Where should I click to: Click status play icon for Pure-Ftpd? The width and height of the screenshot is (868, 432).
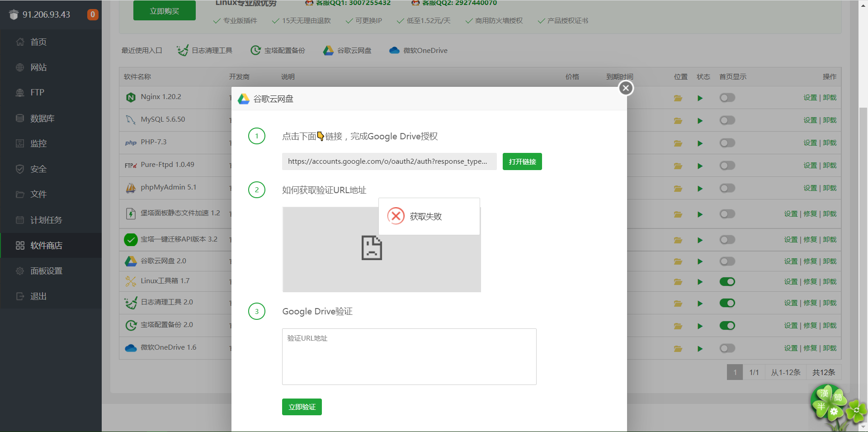(x=700, y=166)
